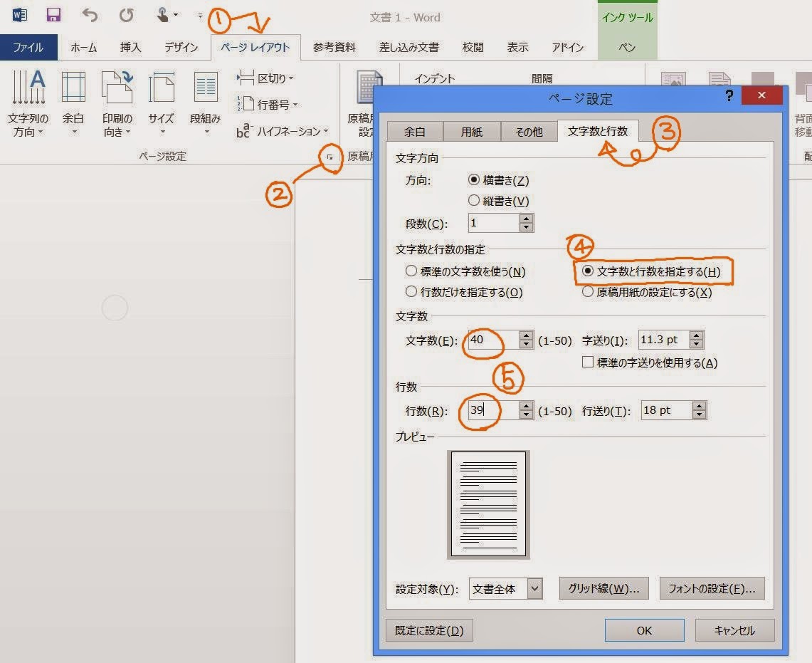Enable 標準の字送りを使用する checkbox
Image resolution: width=812 pixels, height=663 pixels.
tap(587, 362)
